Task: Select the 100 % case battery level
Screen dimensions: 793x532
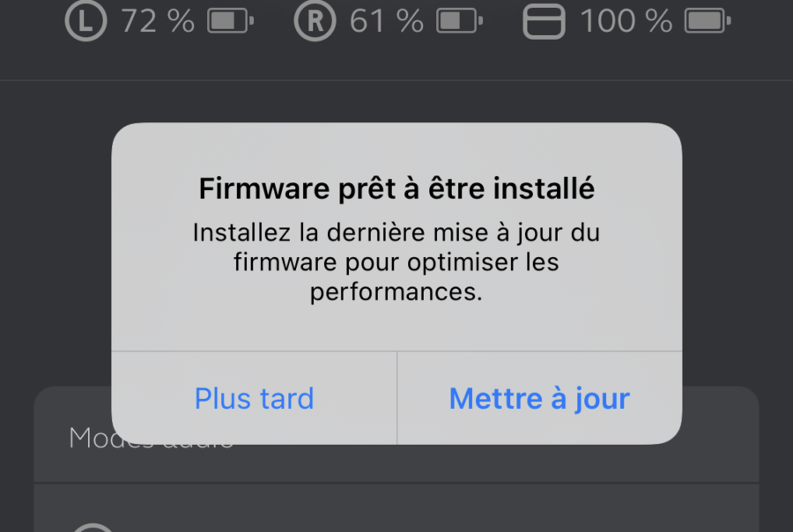Action: tap(626, 21)
